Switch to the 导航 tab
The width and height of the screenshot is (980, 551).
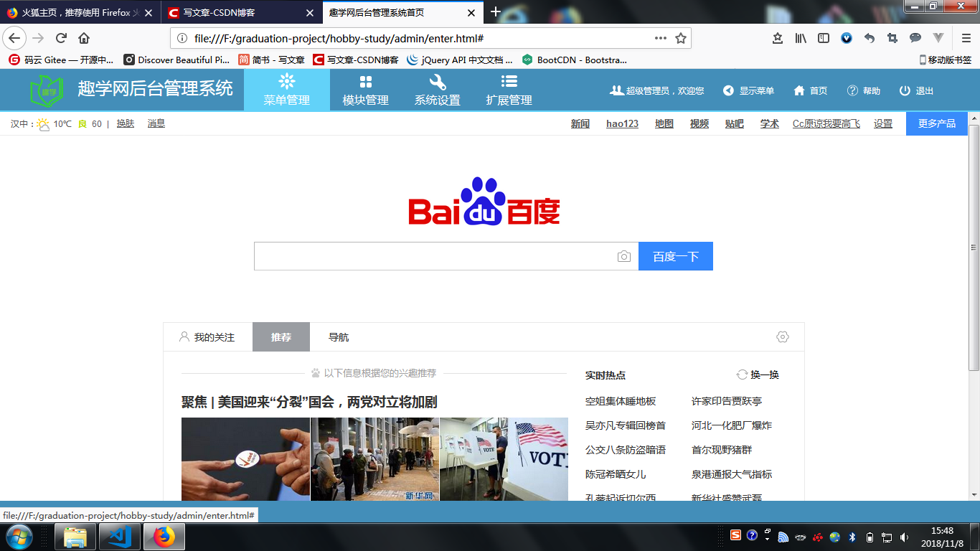(x=339, y=337)
